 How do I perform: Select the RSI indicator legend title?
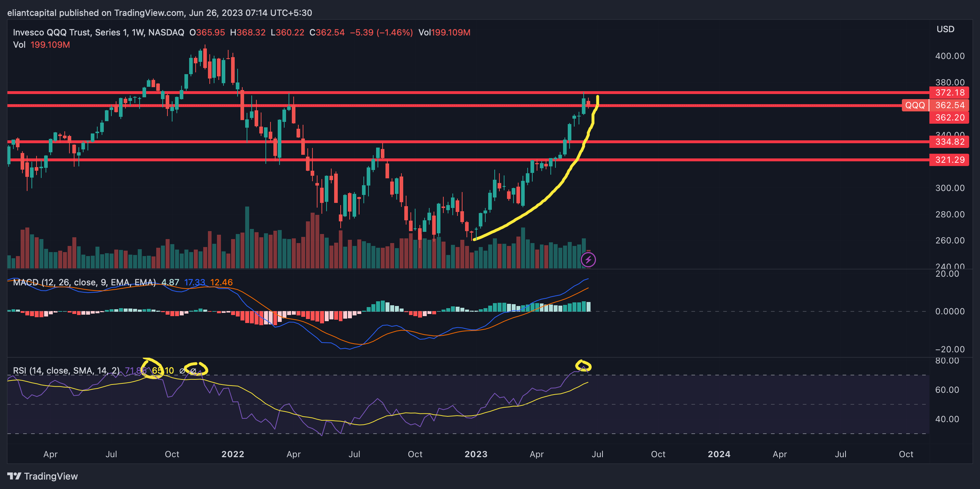[x=66, y=371]
